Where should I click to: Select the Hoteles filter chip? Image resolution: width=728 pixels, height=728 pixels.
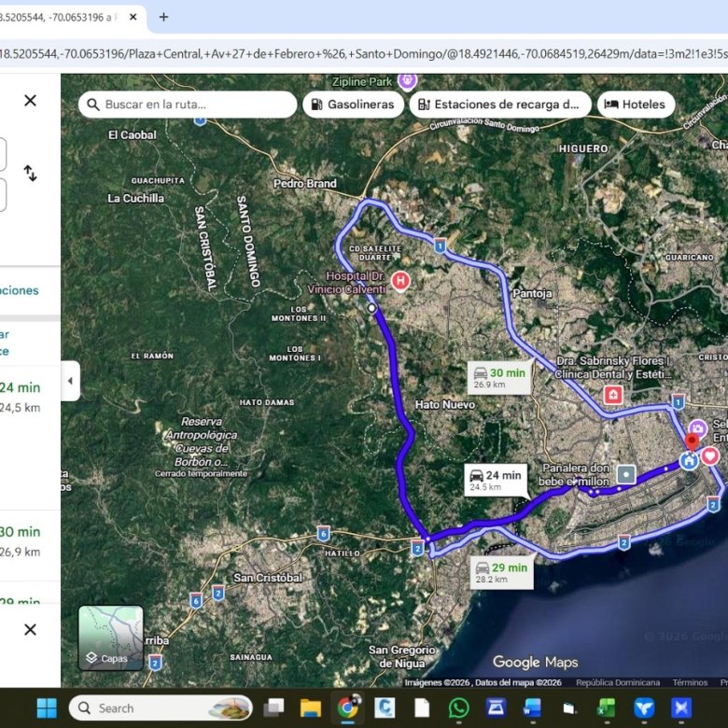point(637,105)
